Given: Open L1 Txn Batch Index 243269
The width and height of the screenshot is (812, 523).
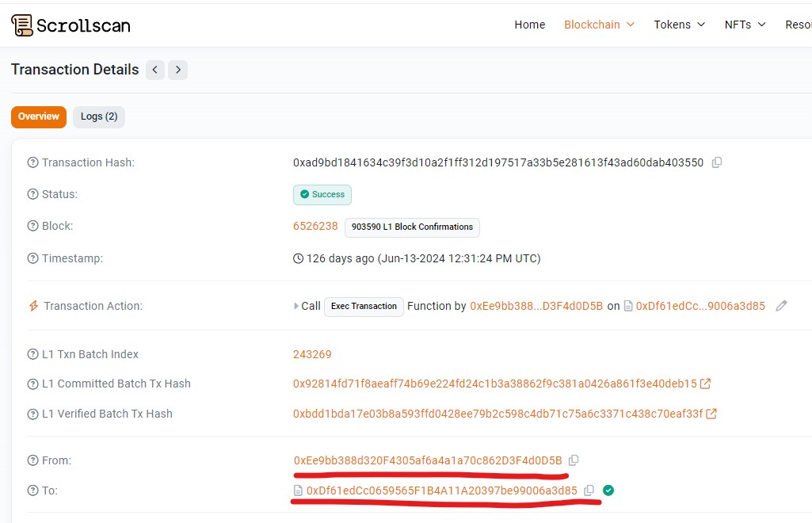Looking at the screenshot, I should coord(312,355).
